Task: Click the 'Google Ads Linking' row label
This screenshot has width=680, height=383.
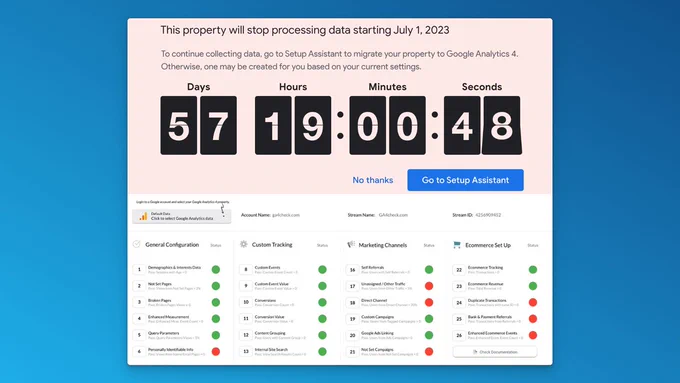Action: [377, 333]
